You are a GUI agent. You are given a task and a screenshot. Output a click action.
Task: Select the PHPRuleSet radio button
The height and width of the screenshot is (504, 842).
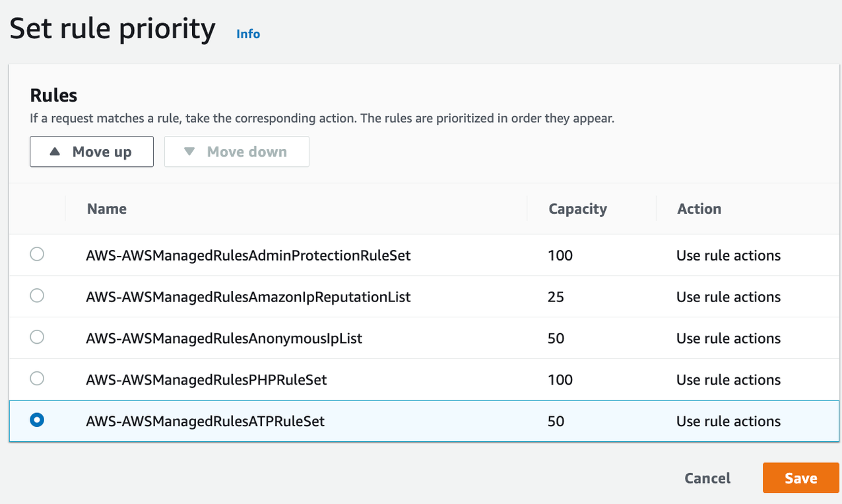tap(37, 379)
